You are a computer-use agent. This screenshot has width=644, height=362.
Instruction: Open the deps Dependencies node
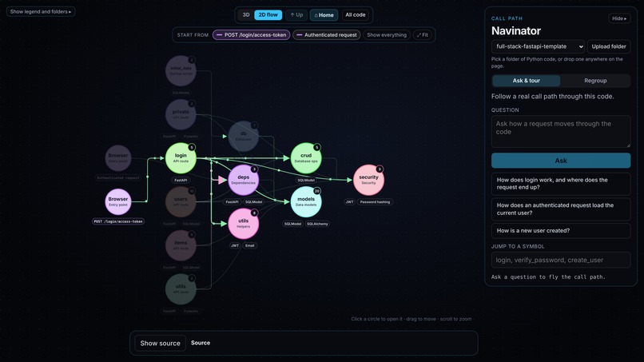click(243, 180)
